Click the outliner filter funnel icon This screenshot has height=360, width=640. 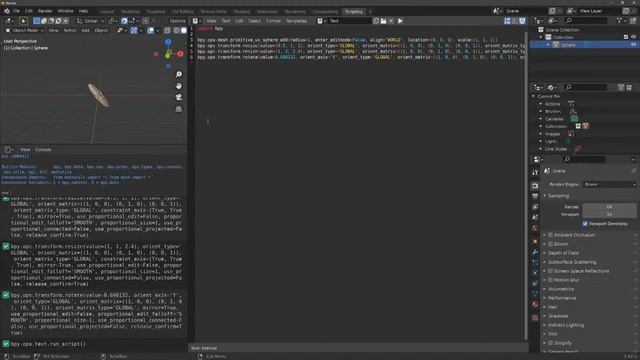tap(620, 21)
